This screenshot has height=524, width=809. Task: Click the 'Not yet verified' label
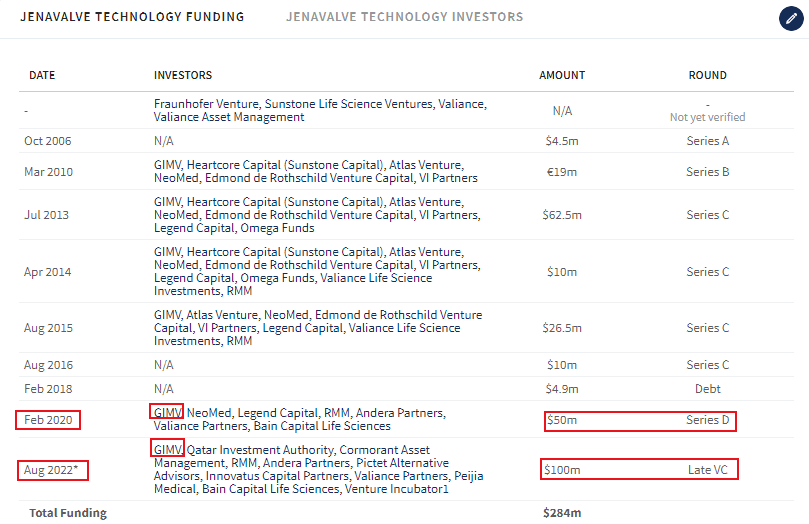[707, 117]
